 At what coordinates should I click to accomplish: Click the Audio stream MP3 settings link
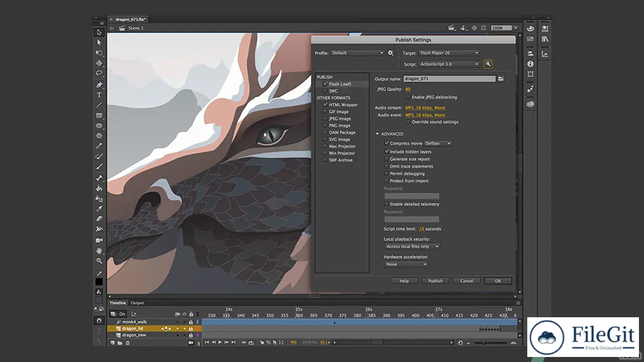[425, 108]
